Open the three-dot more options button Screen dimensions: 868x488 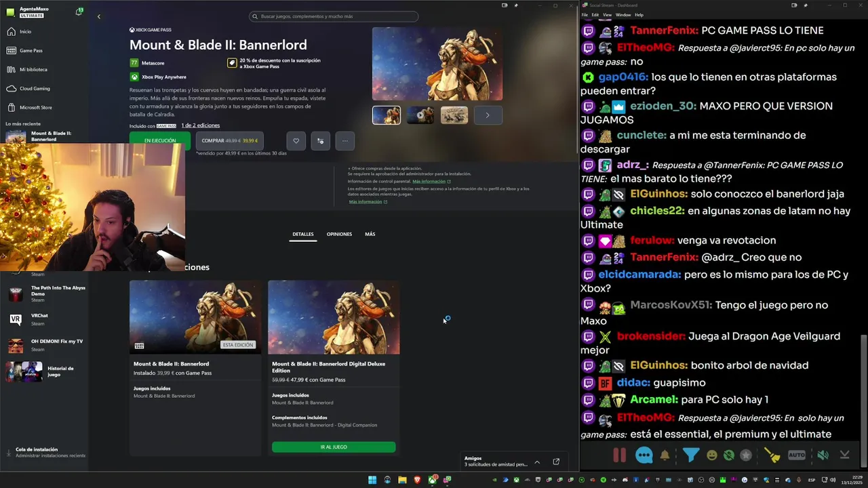[344, 140]
